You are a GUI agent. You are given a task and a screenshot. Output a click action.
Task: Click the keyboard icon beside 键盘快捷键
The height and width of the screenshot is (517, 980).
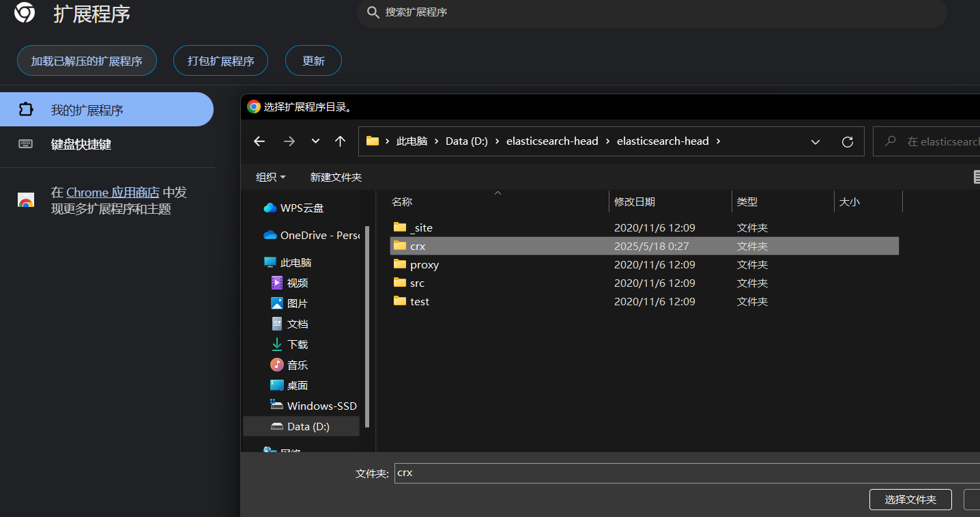26,144
